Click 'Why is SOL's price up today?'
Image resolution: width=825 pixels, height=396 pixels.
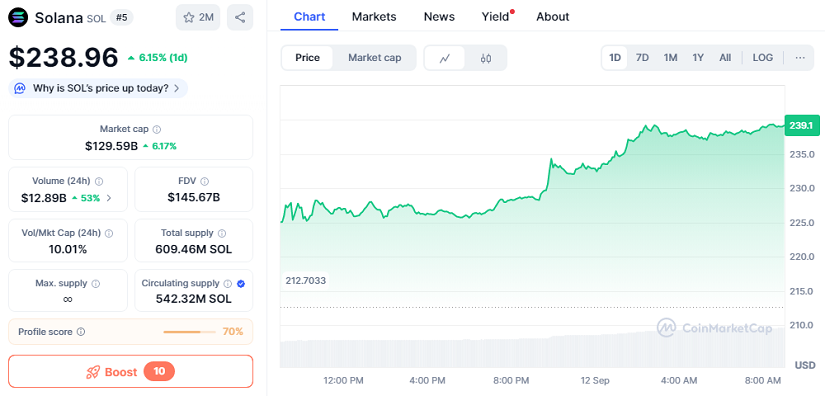click(98, 88)
